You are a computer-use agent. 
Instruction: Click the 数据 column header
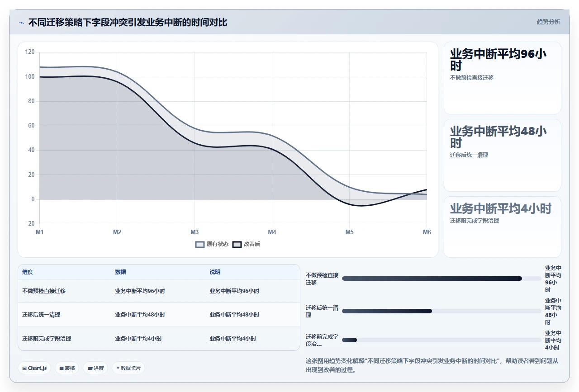coord(120,272)
